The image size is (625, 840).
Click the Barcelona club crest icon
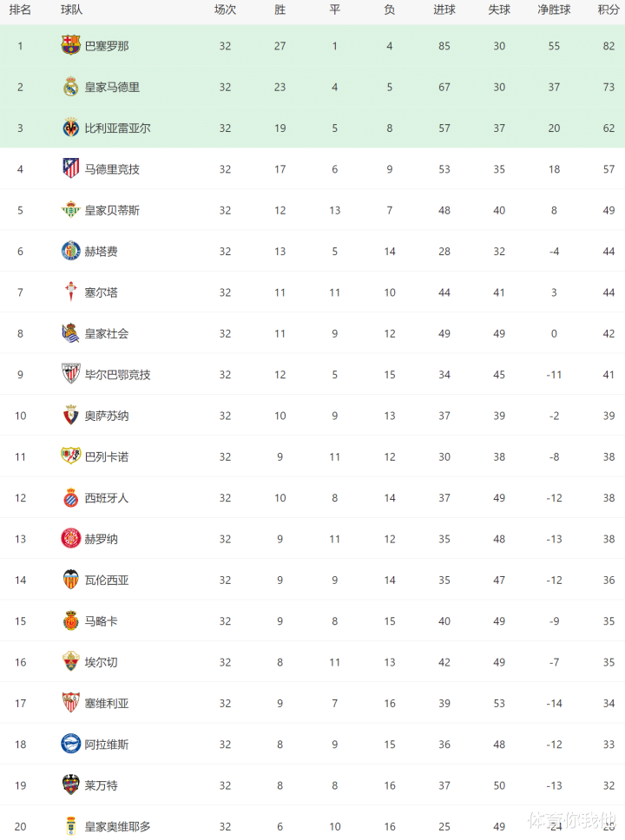(70, 46)
